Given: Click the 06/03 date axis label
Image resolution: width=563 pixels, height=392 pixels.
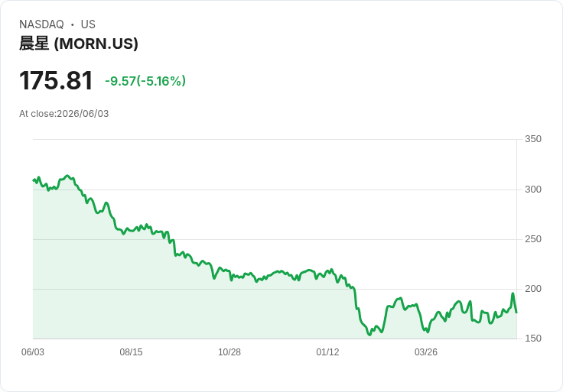Looking at the screenshot, I should click(x=33, y=352).
